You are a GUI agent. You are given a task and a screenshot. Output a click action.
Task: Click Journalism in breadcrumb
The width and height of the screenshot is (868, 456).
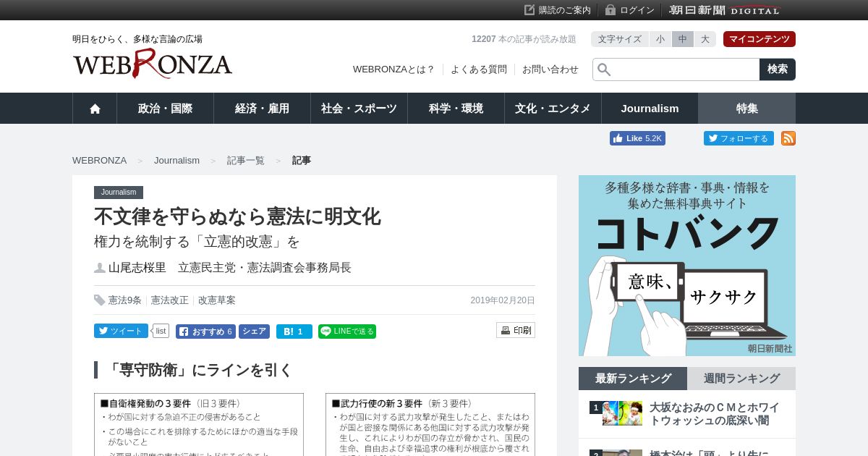176,161
